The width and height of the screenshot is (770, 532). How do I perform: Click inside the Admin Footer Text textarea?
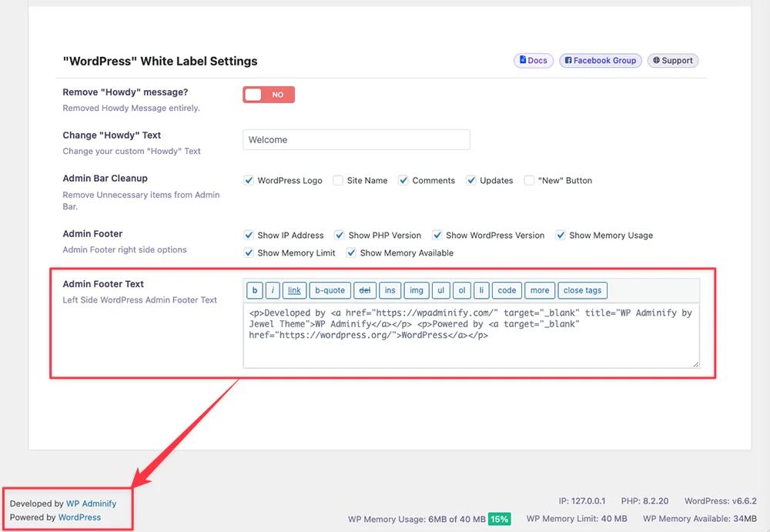471,336
